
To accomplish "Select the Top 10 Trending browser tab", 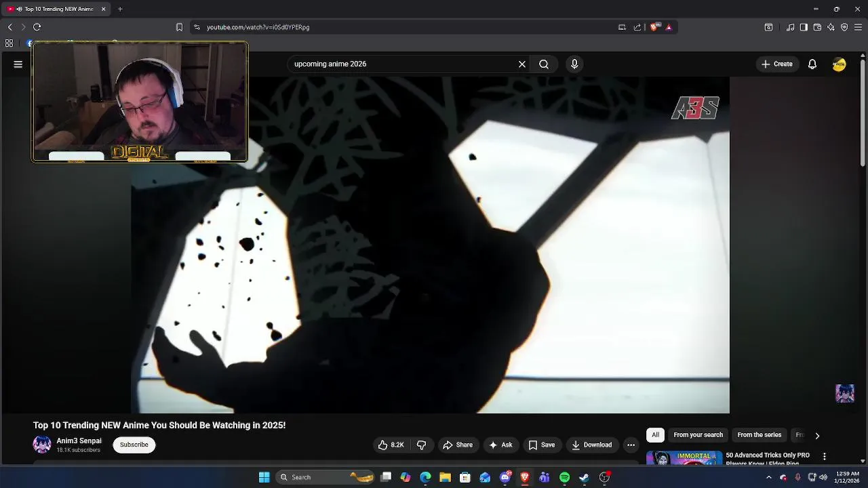I will [x=54, y=9].
